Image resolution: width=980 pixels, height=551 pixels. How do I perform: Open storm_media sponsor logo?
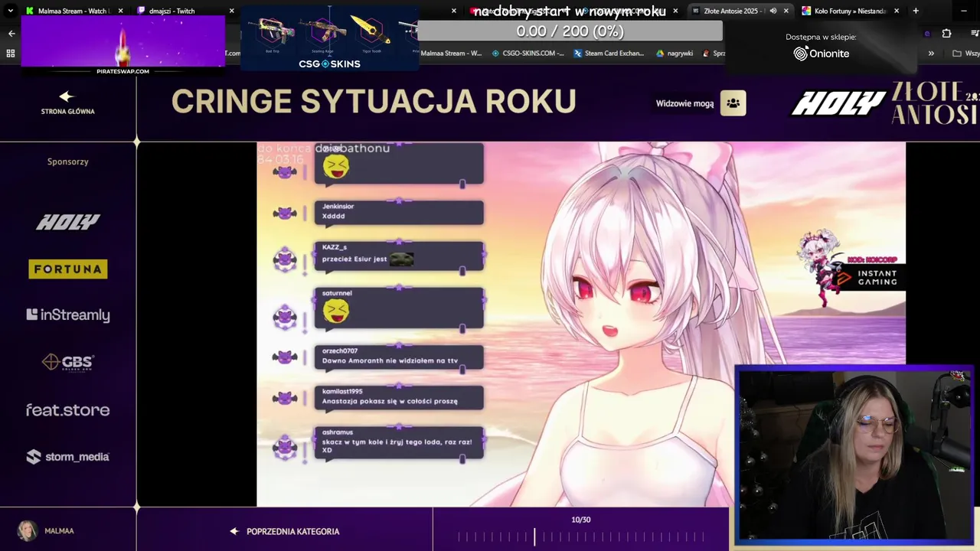point(68,457)
